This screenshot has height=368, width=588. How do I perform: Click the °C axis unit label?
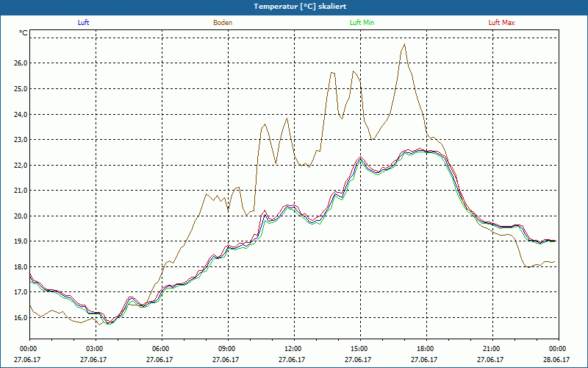pos(24,33)
